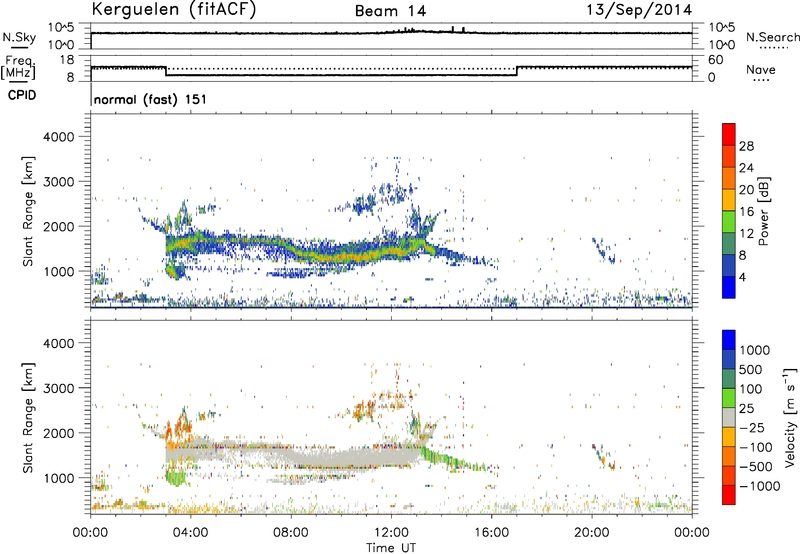Click '4000' tick on power panel range axis
The height and width of the screenshot is (554, 800).
58,137
